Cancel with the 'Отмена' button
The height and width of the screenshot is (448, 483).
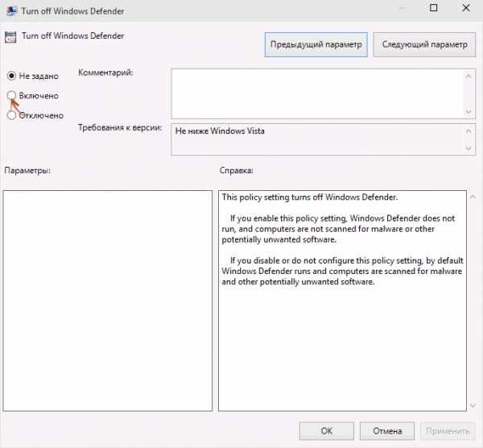coord(387,431)
